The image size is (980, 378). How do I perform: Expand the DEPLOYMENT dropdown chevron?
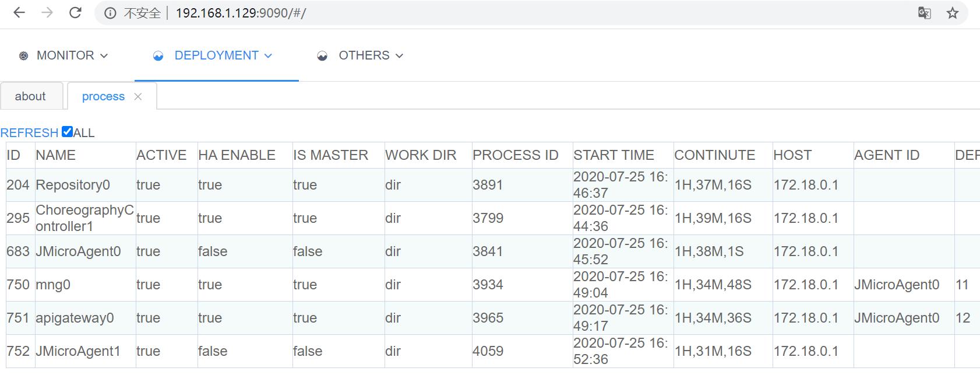pos(269,56)
